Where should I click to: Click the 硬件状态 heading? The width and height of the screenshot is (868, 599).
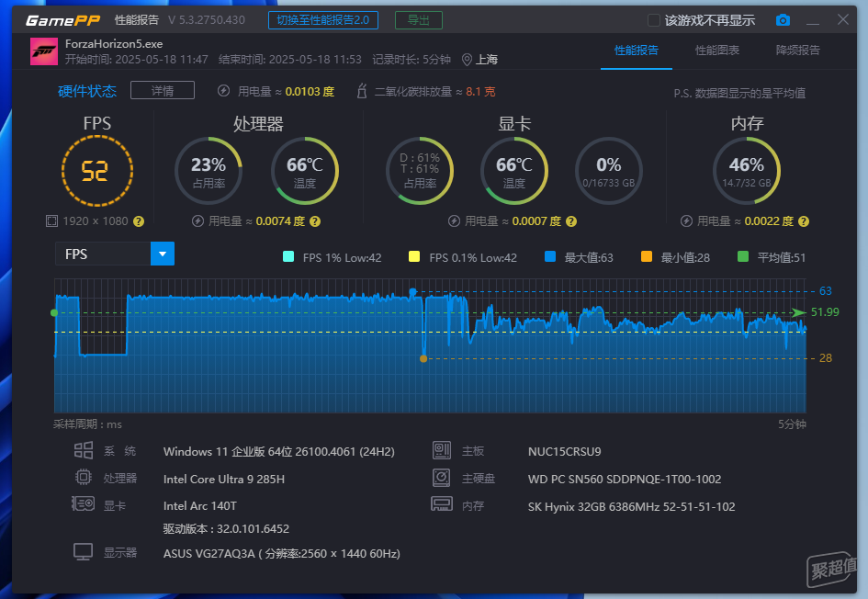coord(87,91)
